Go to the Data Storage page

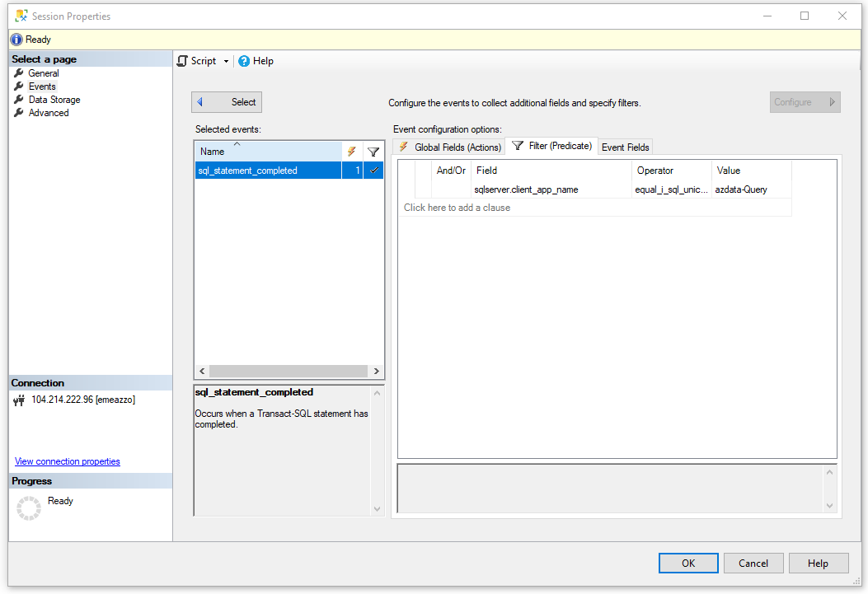pyautogui.click(x=54, y=100)
